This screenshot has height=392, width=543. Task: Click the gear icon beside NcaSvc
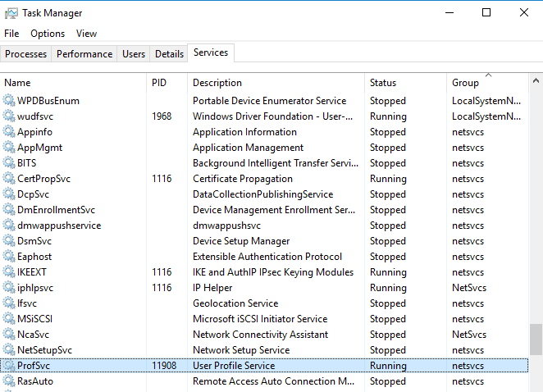click(9, 334)
